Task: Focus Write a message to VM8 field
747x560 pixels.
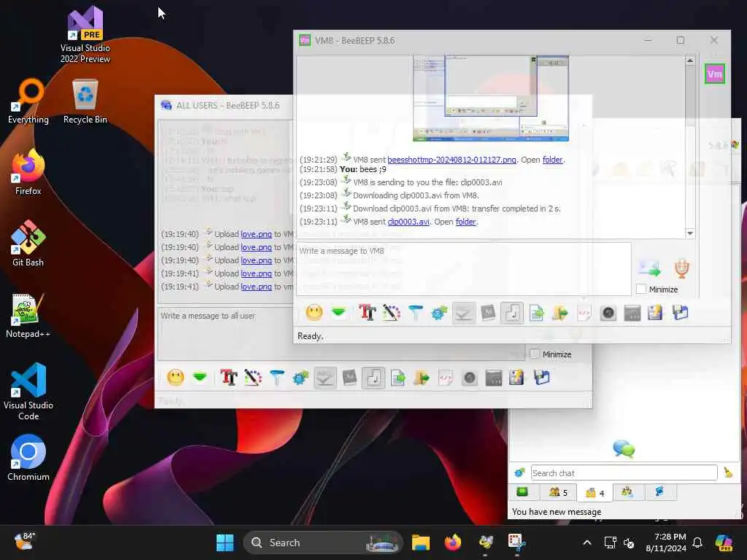Action: coord(464,269)
